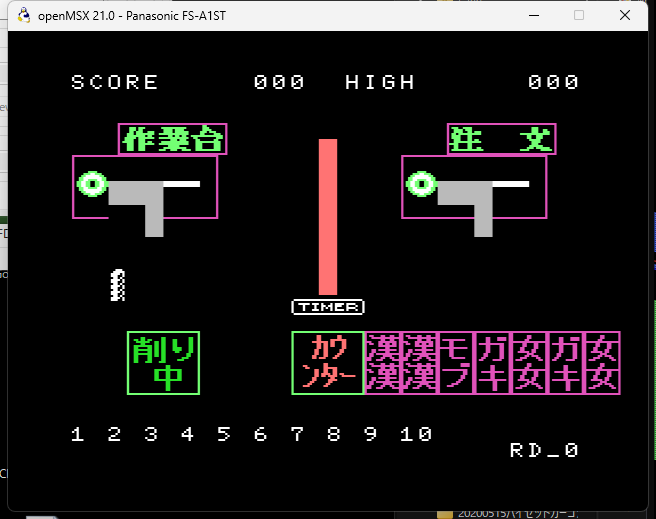Image resolution: width=656 pixels, height=519 pixels.
Task: Click the RD_0 round indicator
Action: pos(544,450)
